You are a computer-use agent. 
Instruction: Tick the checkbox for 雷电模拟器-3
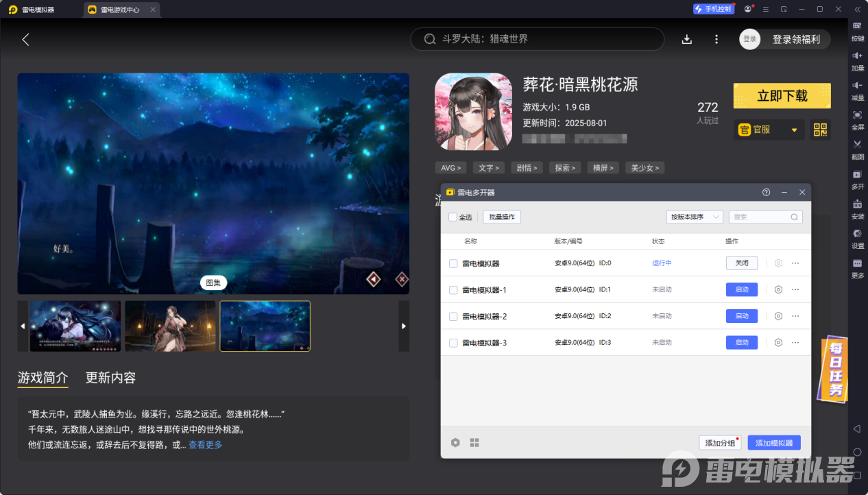click(x=453, y=343)
